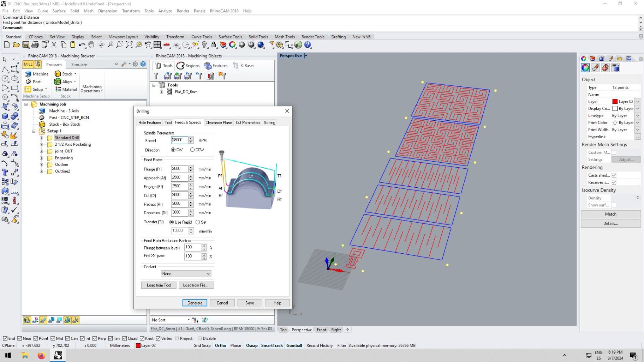Open the Linetype dropdown
The height and width of the screenshot is (362, 644).
click(x=638, y=116)
